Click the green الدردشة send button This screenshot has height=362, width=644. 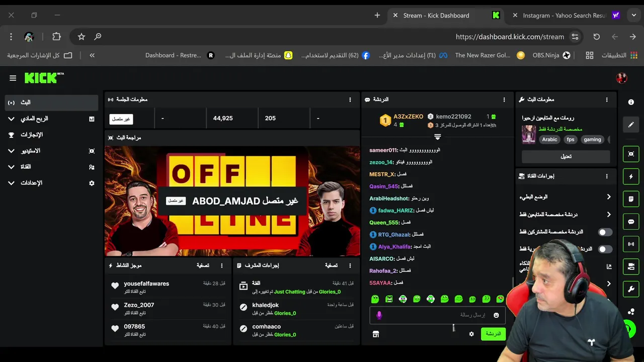coord(493,334)
